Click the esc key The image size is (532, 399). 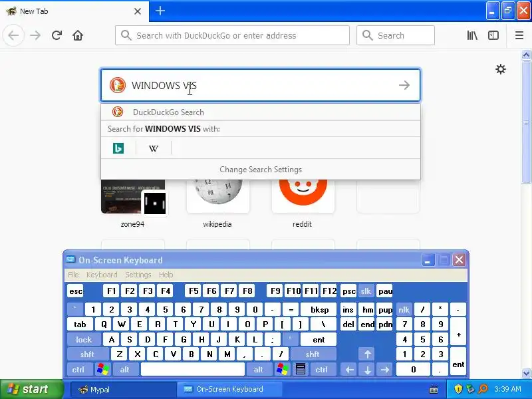[x=75, y=291]
